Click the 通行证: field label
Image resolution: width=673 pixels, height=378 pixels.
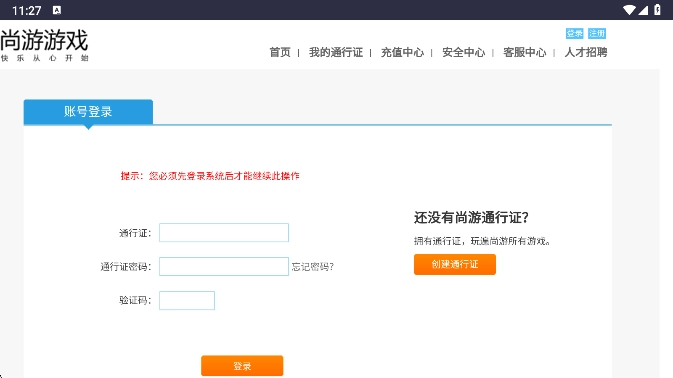click(135, 233)
